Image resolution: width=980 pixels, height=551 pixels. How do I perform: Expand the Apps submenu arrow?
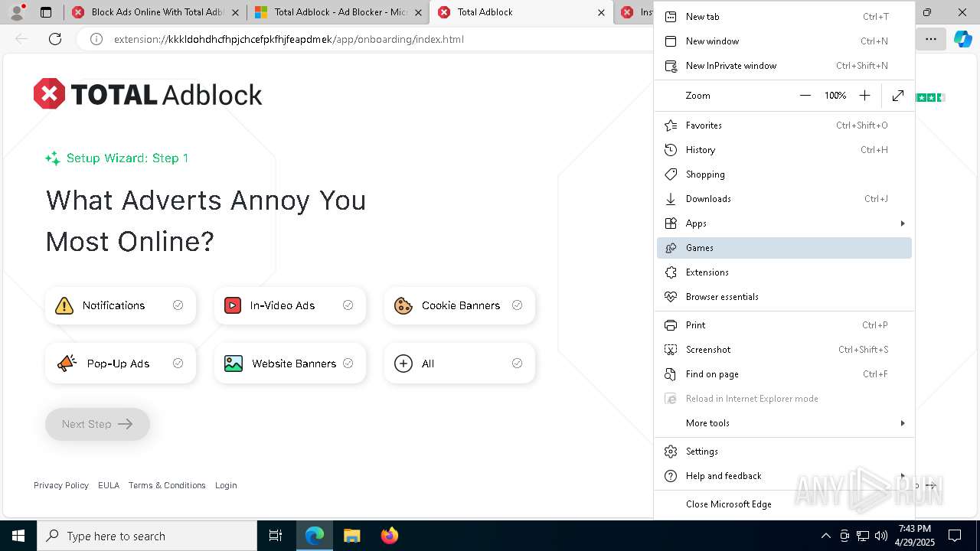click(x=903, y=223)
